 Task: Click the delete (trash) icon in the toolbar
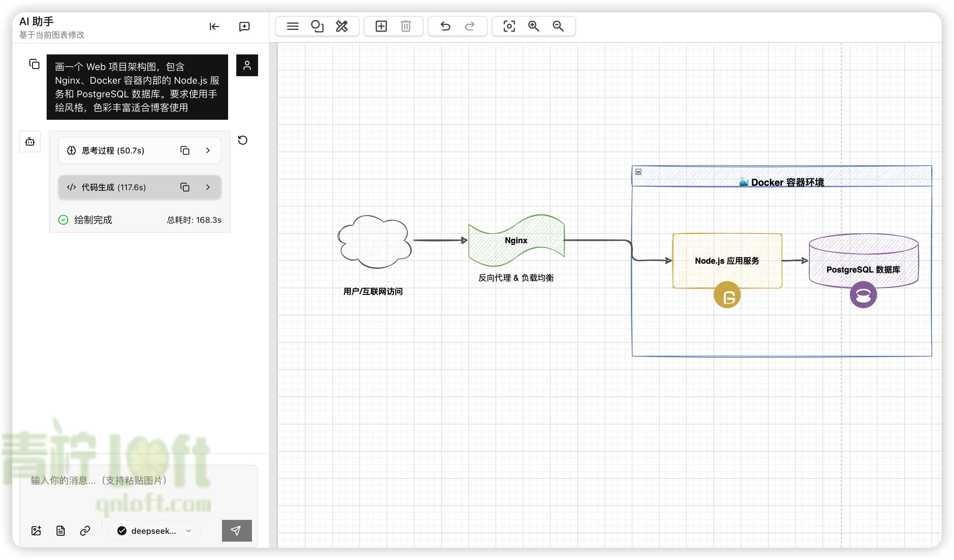(406, 26)
